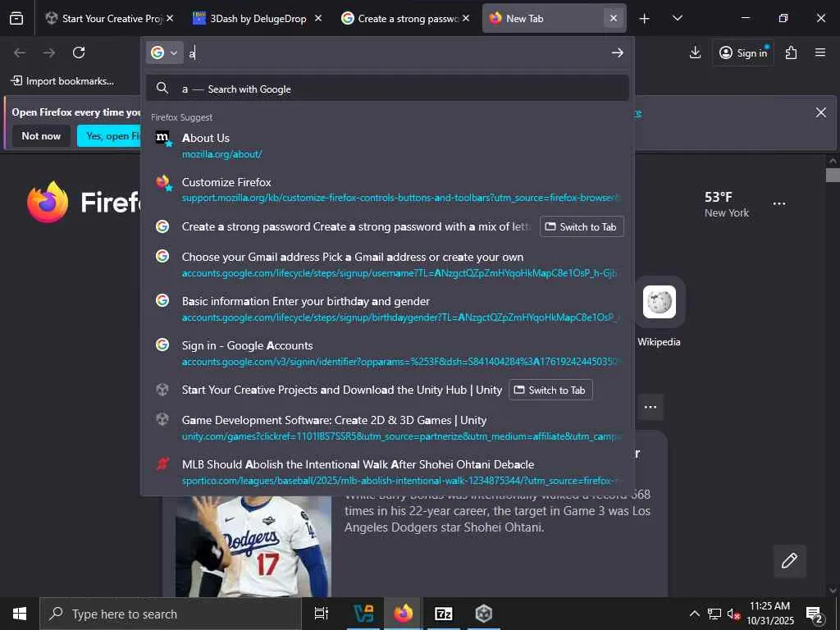Click the muted volume tray icon

[x=733, y=614]
